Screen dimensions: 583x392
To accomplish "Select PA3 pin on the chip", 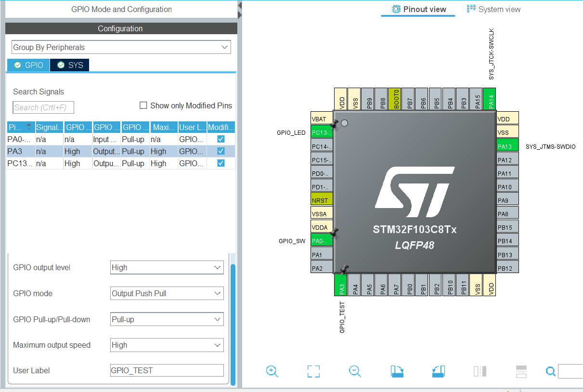I will pos(340,285).
